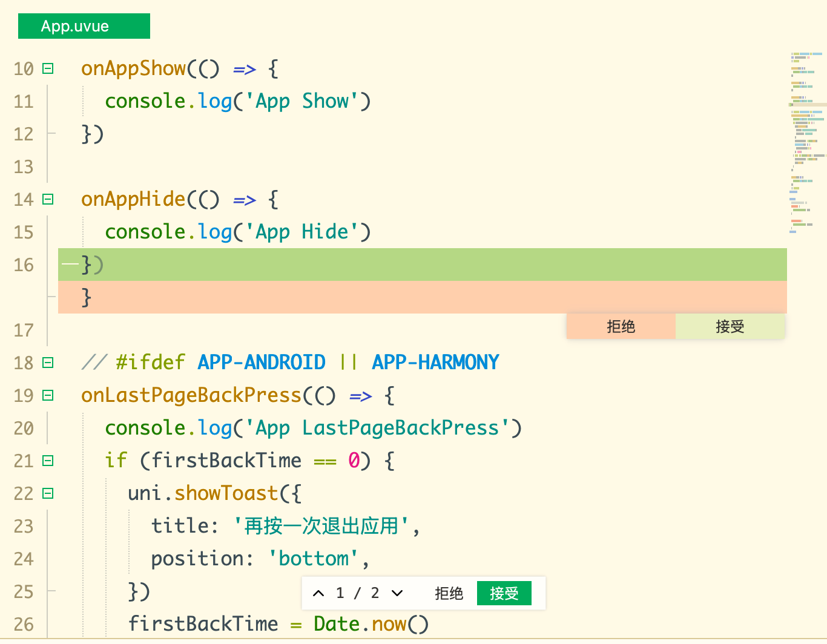Click the onAppShow function name
827x644 pixels.
pyautogui.click(x=133, y=68)
